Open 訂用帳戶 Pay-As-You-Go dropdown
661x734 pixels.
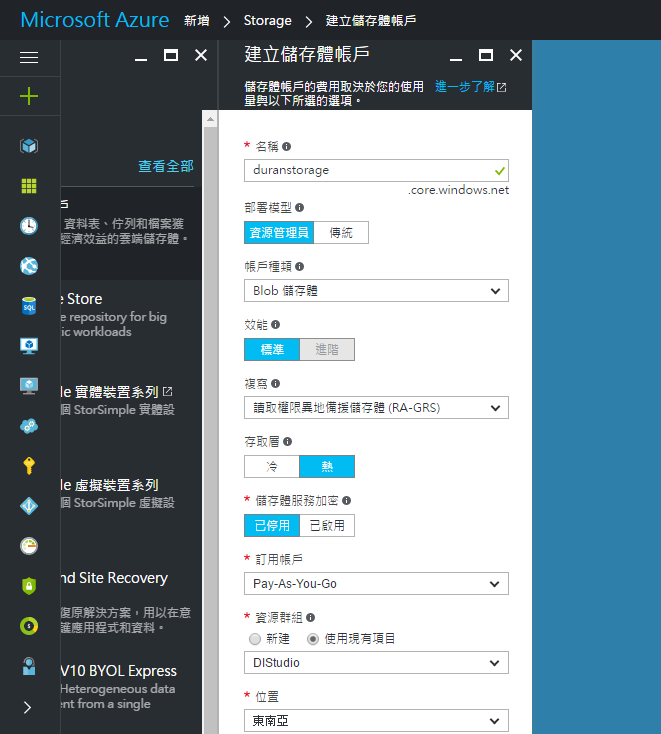(x=376, y=584)
